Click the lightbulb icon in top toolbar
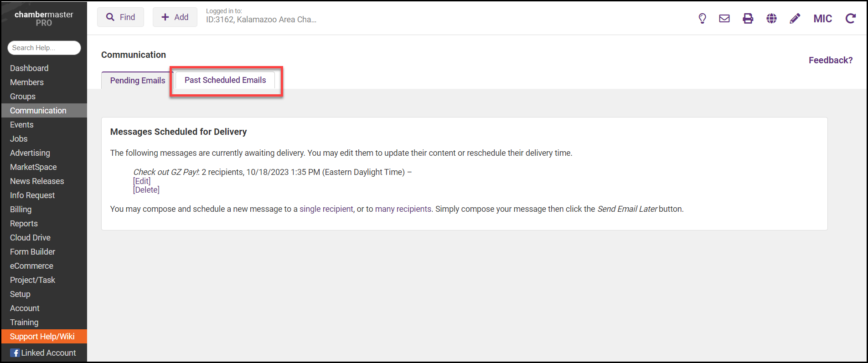The height and width of the screenshot is (363, 868). coord(702,18)
